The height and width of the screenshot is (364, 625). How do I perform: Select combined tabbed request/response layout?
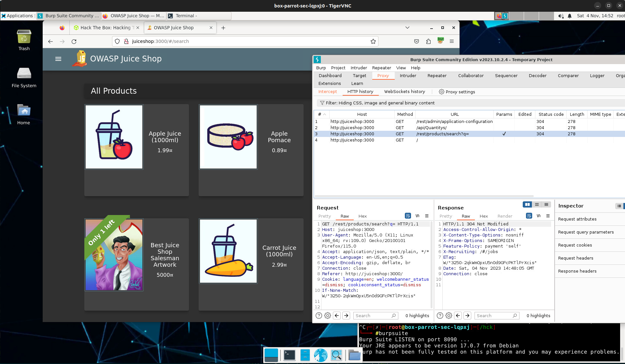pyautogui.click(x=546, y=204)
